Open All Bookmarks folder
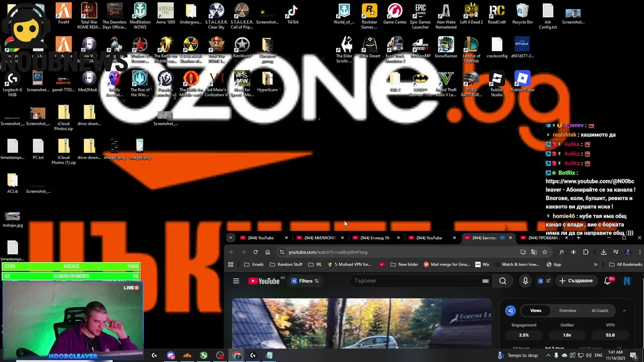Screen dimensions: 644x362 coord(625,264)
